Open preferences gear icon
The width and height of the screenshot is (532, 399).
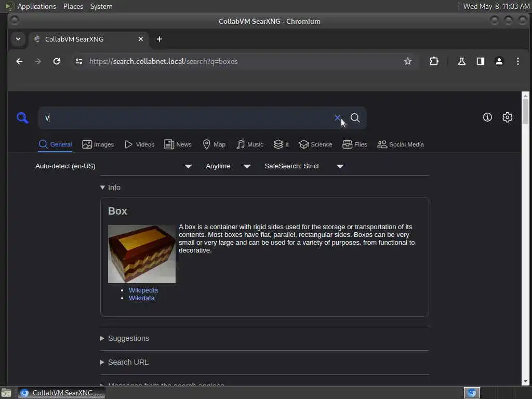click(507, 117)
